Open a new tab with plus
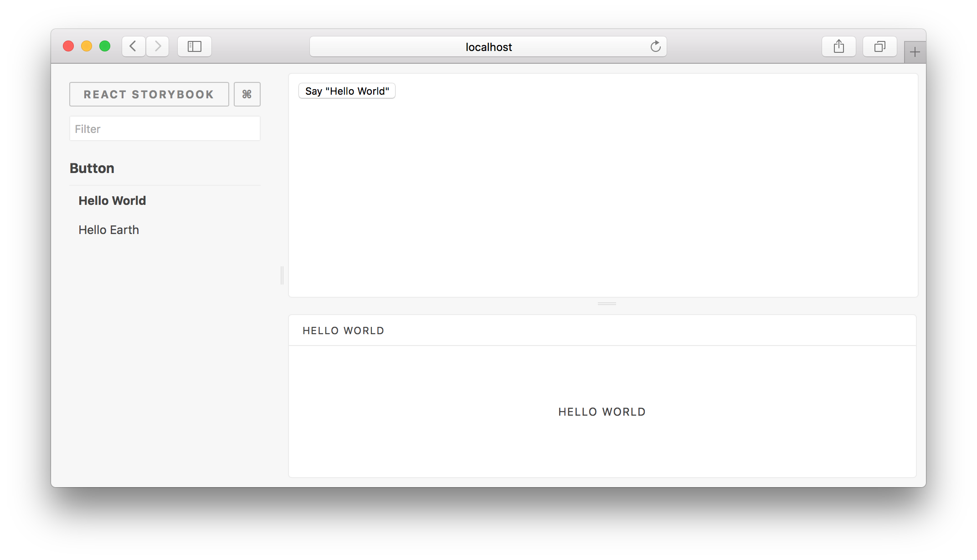This screenshot has height=560, width=977. (915, 52)
